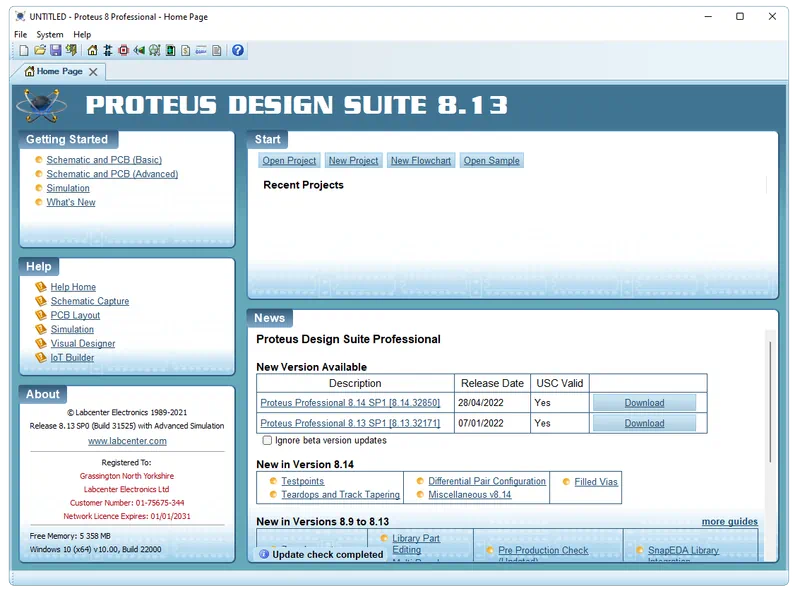Select the Home Page tab
Image resolution: width=800 pixels, height=591 pixels.
(x=59, y=71)
